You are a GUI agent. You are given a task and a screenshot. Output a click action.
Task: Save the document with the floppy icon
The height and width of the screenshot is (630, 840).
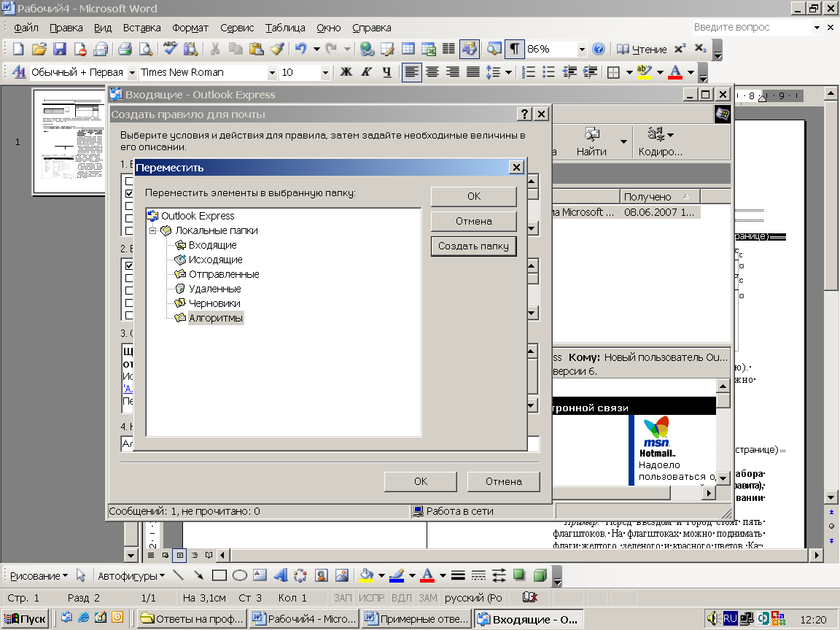pos(60,50)
